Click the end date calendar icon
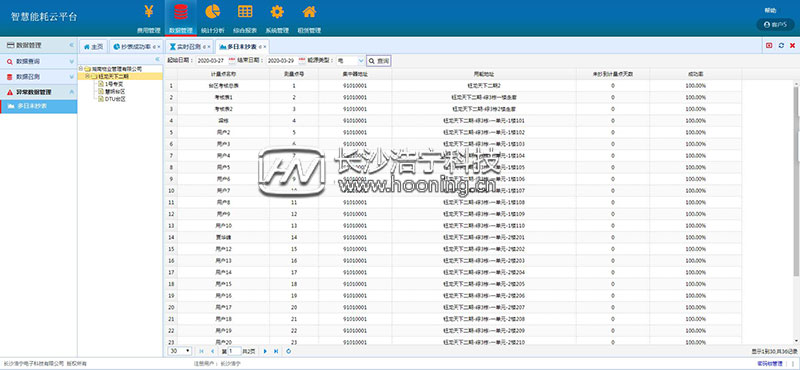This screenshot has width=800, height=370. [302, 60]
